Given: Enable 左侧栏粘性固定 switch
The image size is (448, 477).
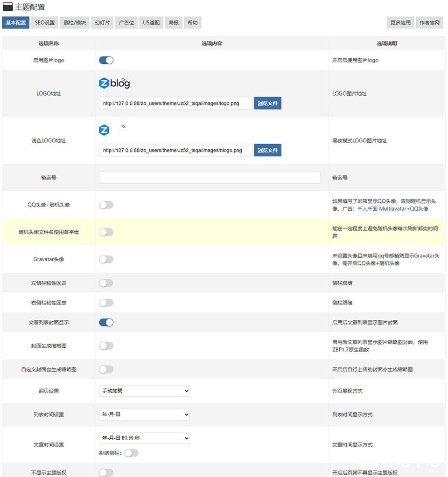Looking at the screenshot, I should pyautogui.click(x=106, y=283).
